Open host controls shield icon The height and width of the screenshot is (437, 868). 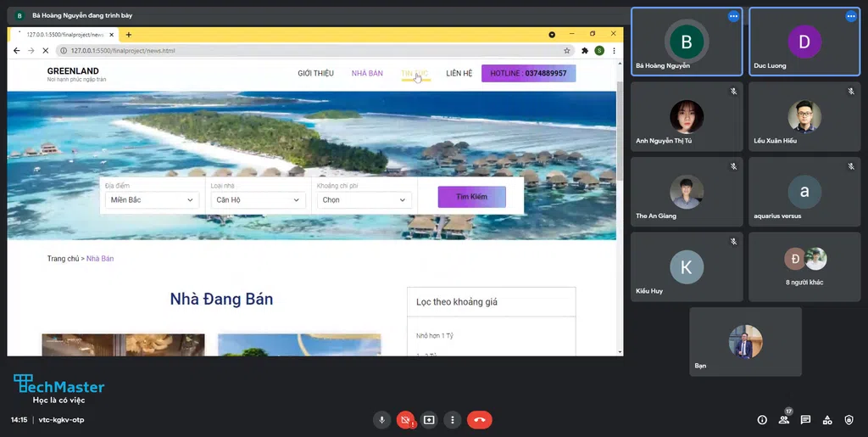point(849,420)
